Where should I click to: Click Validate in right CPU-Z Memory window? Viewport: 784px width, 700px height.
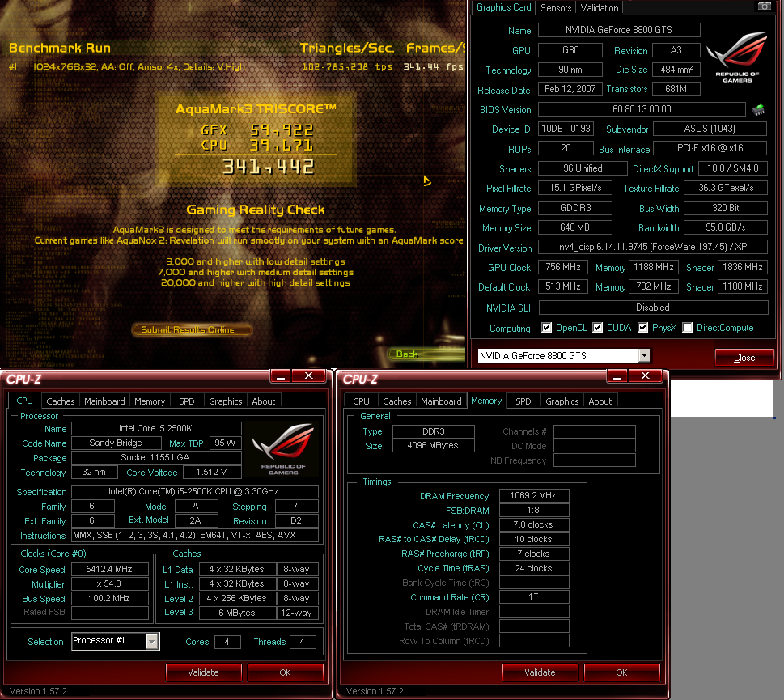540,672
